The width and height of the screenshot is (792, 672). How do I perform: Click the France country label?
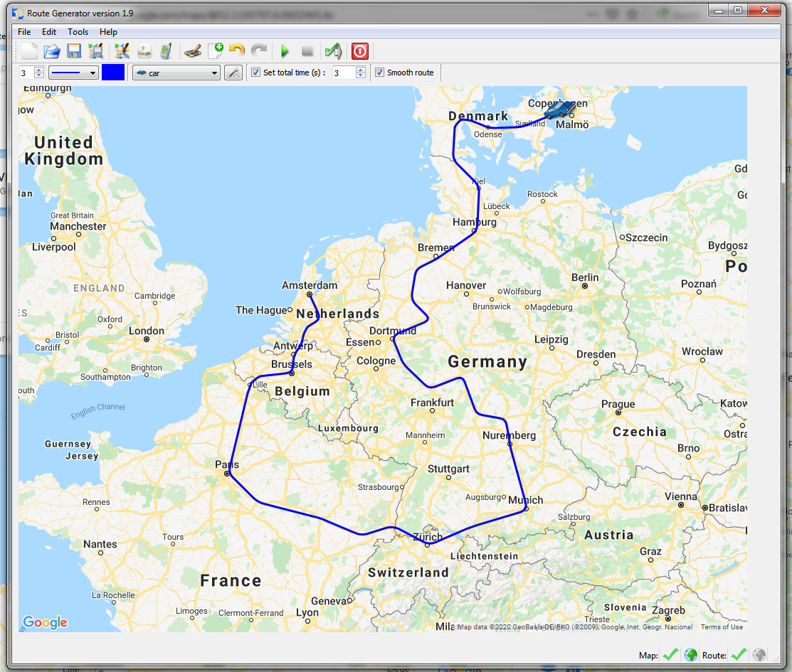click(231, 580)
